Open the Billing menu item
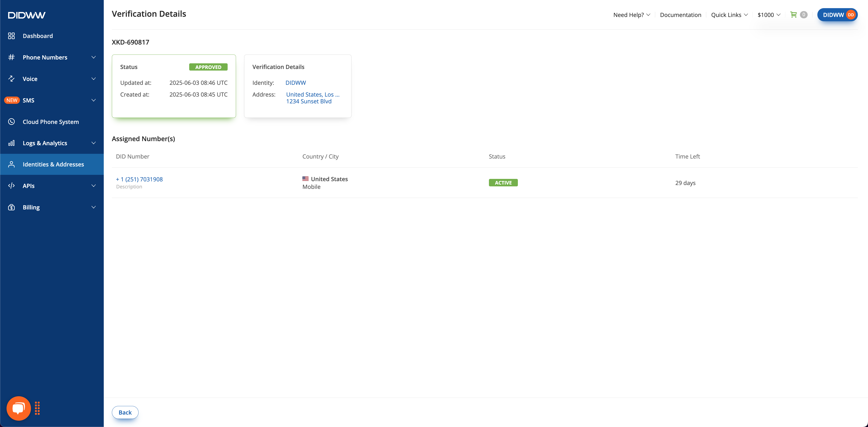Viewport: 868px width, 427px height. [52, 207]
